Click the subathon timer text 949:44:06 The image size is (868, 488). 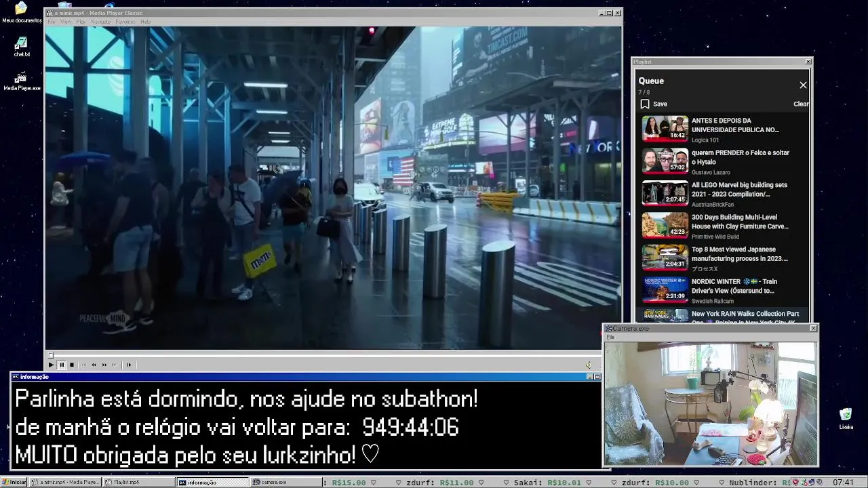(x=410, y=427)
